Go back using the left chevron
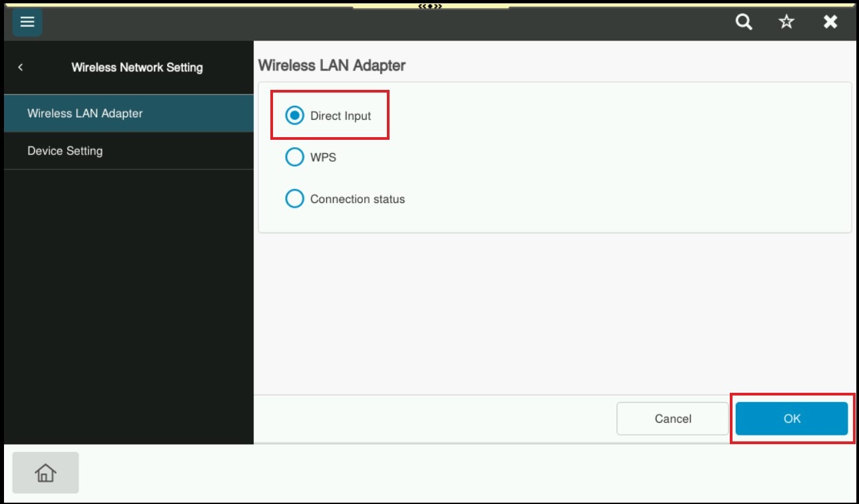Viewport: 859px width, 504px height. pyautogui.click(x=21, y=67)
